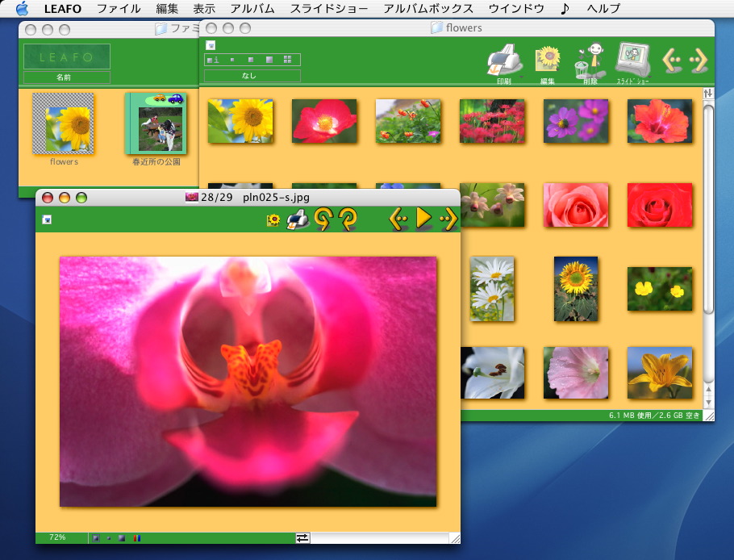Click the small sunflower edit icon in viewer
The width and height of the screenshot is (734, 560).
pyautogui.click(x=273, y=219)
